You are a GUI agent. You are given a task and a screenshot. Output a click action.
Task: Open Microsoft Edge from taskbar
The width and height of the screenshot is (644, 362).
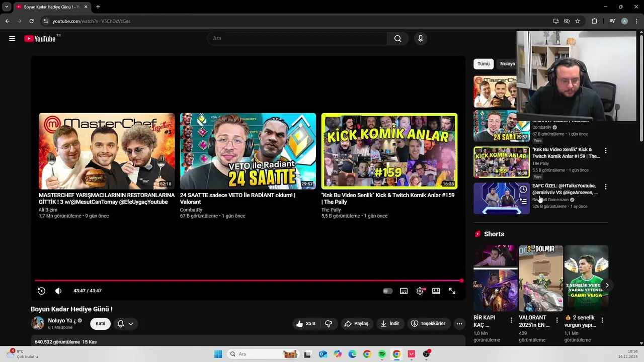point(352,354)
